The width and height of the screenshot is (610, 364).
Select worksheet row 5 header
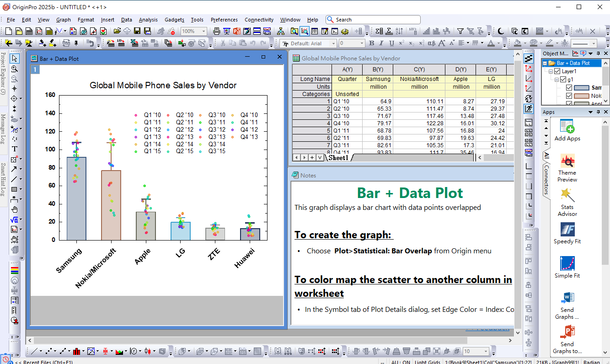[312, 131]
